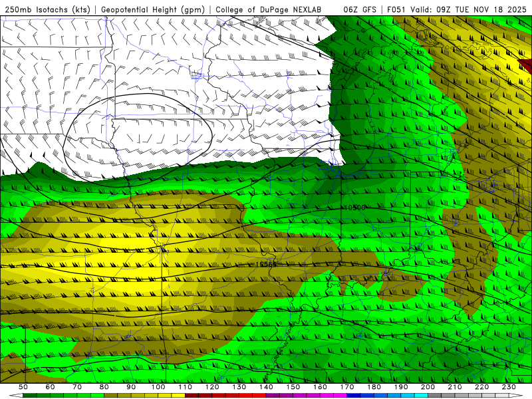Click the 190 value on the color scale
This screenshot has width=532, height=399.
[x=401, y=387]
